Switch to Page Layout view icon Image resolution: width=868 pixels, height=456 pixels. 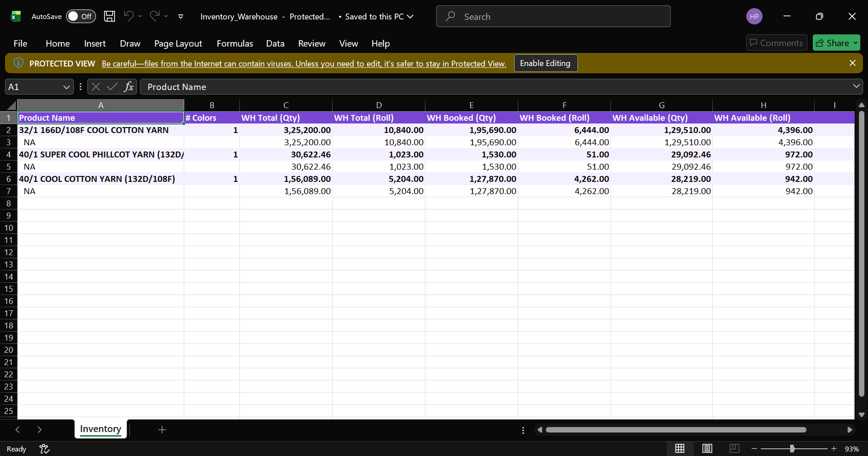coord(707,448)
